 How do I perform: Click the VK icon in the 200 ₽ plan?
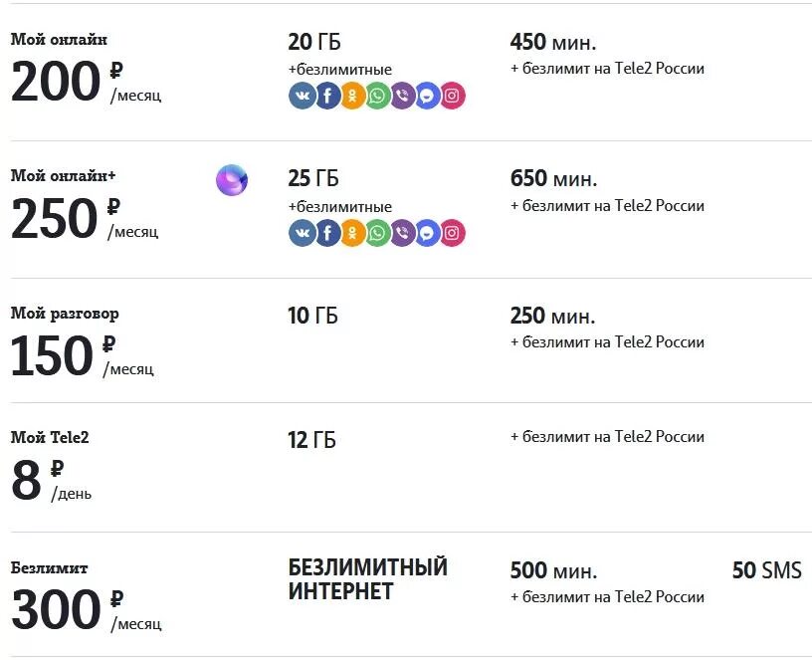[303, 97]
